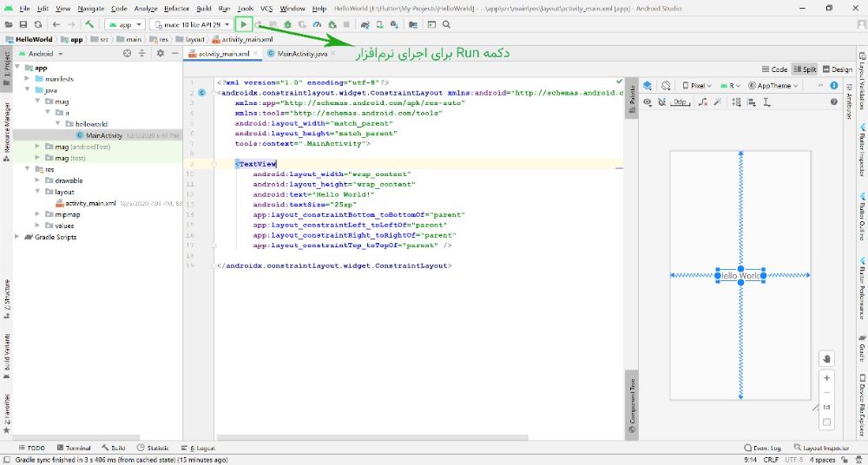This screenshot has height=465, width=868.
Task: Save all files via toolbar icon
Action: click(23, 24)
